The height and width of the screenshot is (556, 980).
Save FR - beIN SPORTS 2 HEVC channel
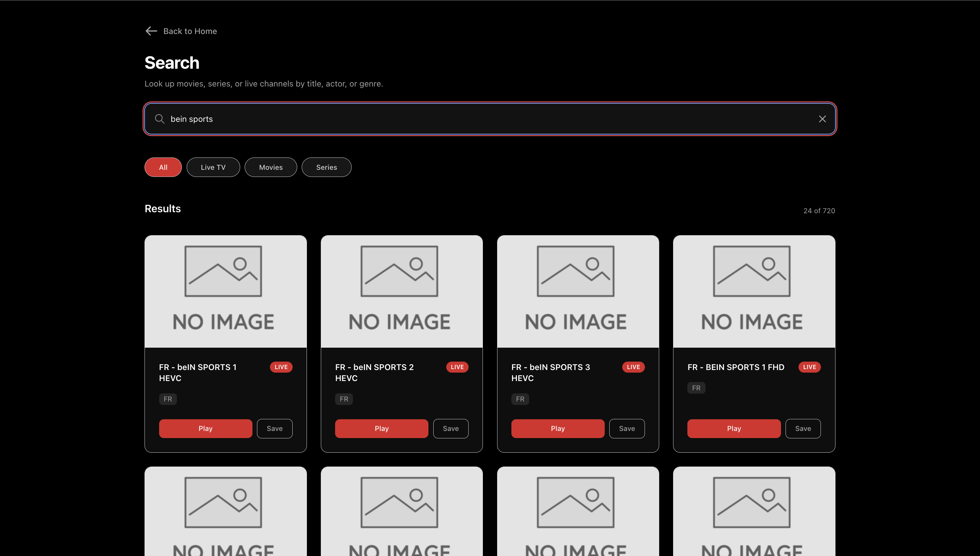coord(451,428)
